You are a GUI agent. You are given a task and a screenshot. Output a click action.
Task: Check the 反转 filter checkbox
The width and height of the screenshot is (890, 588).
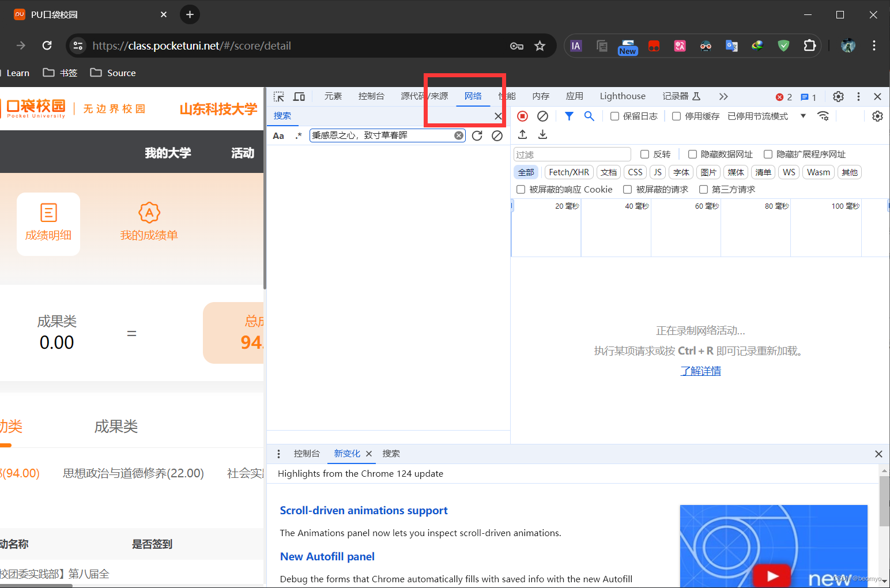pos(644,154)
